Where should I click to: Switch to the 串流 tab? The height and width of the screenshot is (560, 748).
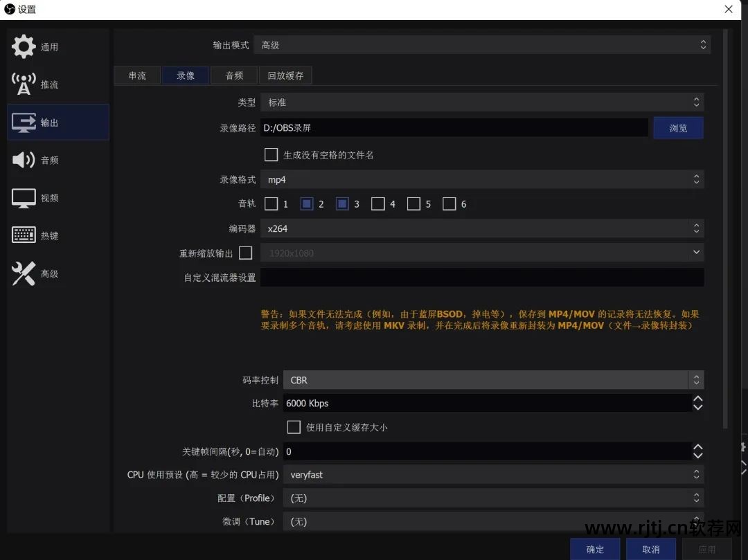click(x=136, y=75)
